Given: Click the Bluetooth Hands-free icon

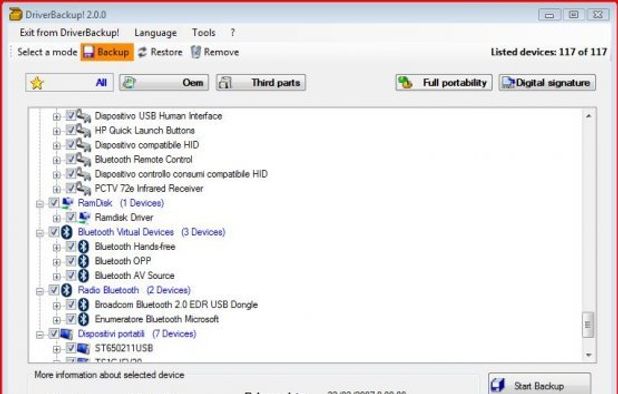Looking at the screenshot, I should point(83,247).
